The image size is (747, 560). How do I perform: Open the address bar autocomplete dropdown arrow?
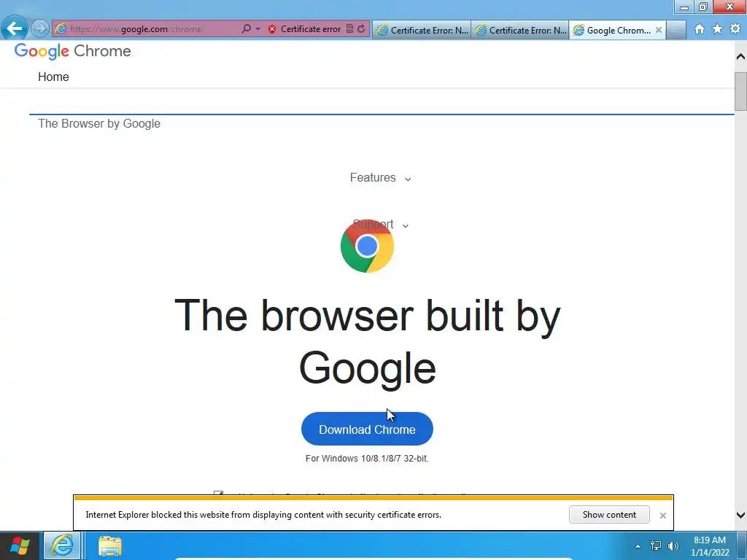258,29
